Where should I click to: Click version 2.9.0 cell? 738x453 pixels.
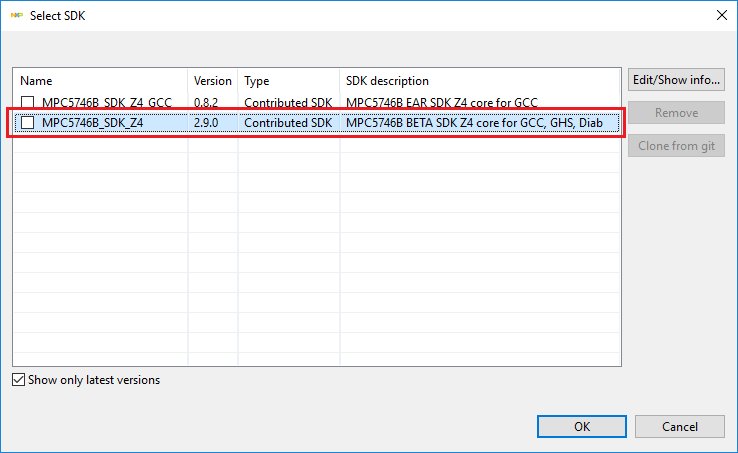[x=206, y=123]
